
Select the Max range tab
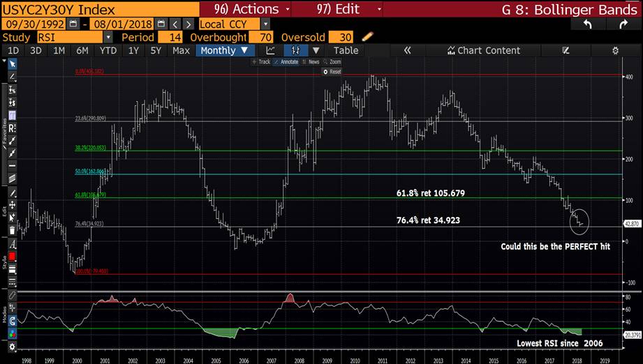[181, 50]
